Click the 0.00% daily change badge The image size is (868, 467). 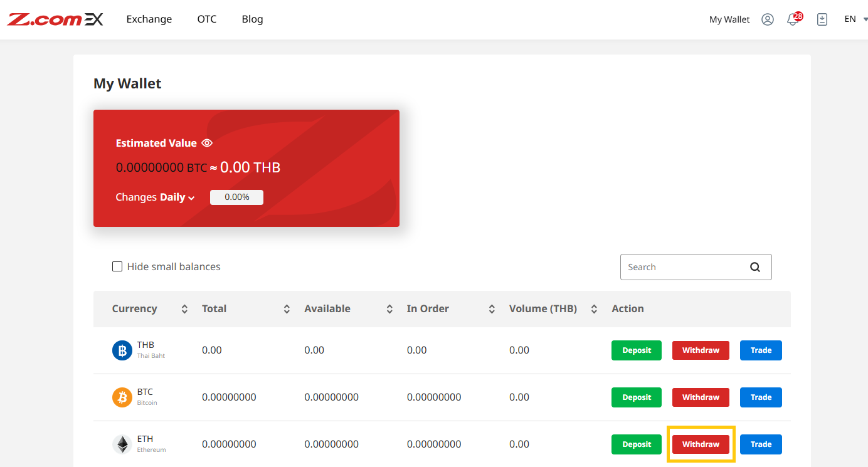pos(236,197)
